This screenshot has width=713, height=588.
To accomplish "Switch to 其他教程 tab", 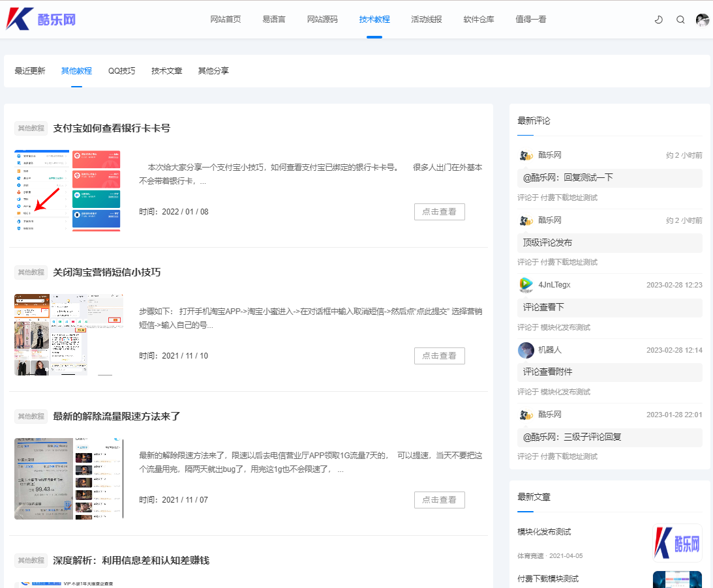I will [76, 70].
